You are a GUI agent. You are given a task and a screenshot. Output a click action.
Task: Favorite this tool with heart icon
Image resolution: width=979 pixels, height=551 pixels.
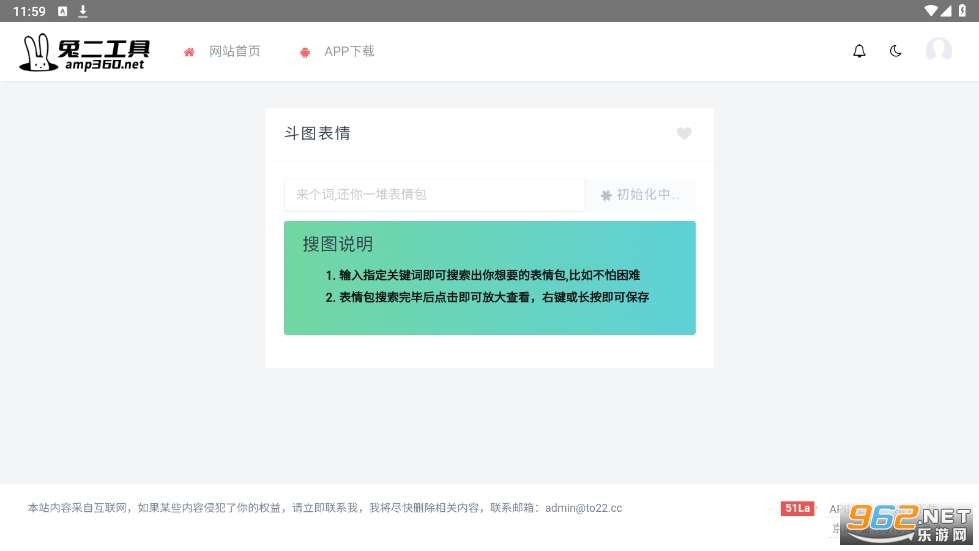coord(684,133)
